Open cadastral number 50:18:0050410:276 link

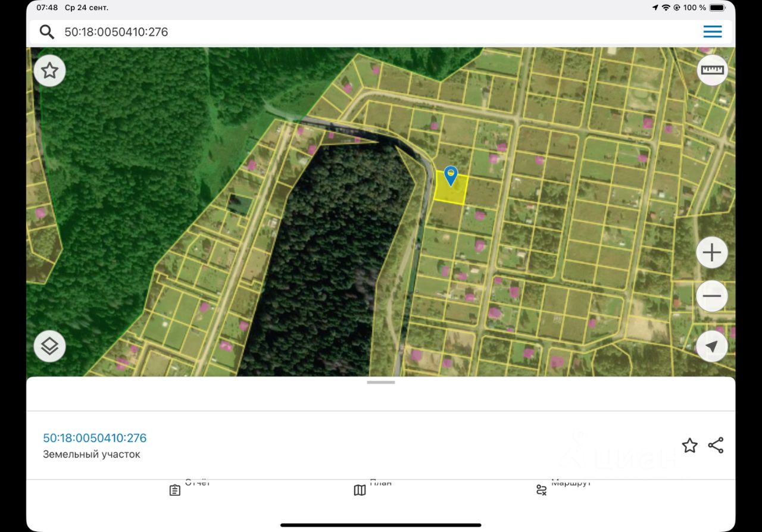pyautogui.click(x=95, y=438)
